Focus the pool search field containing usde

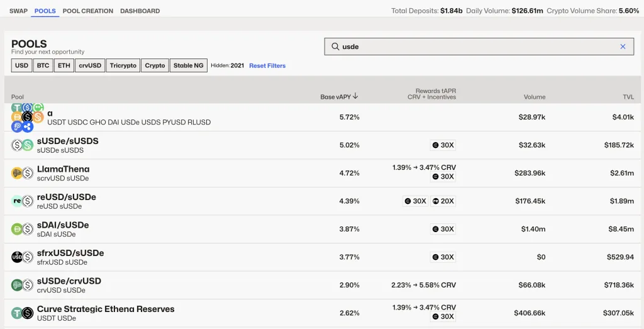pos(479,47)
